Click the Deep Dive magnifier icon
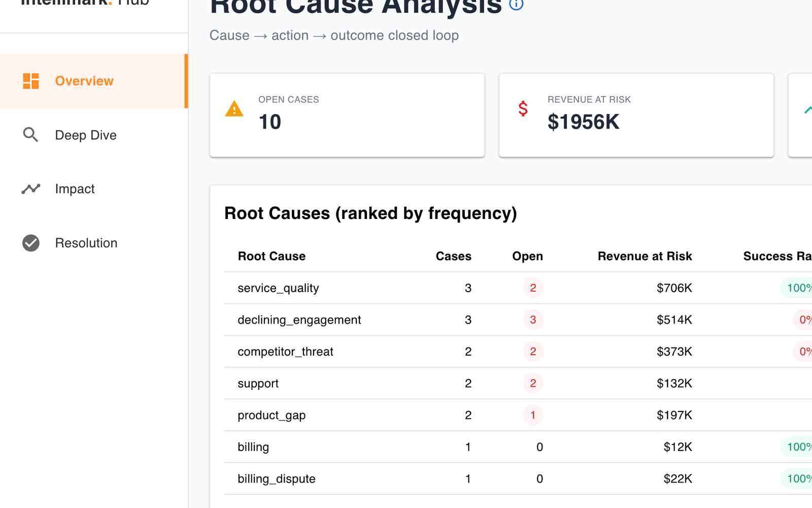 coord(30,135)
